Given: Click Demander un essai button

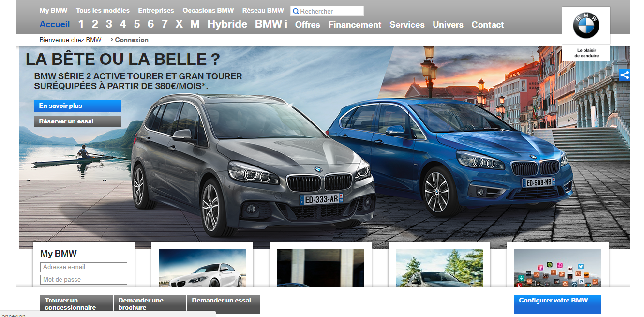Looking at the screenshot, I should click(x=224, y=304).
